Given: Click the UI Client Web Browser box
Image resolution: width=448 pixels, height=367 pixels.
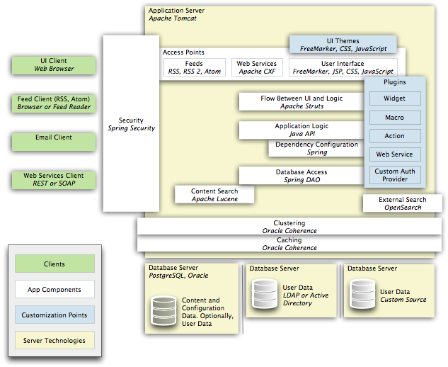Looking at the screenshot, I should coord(54,65).
